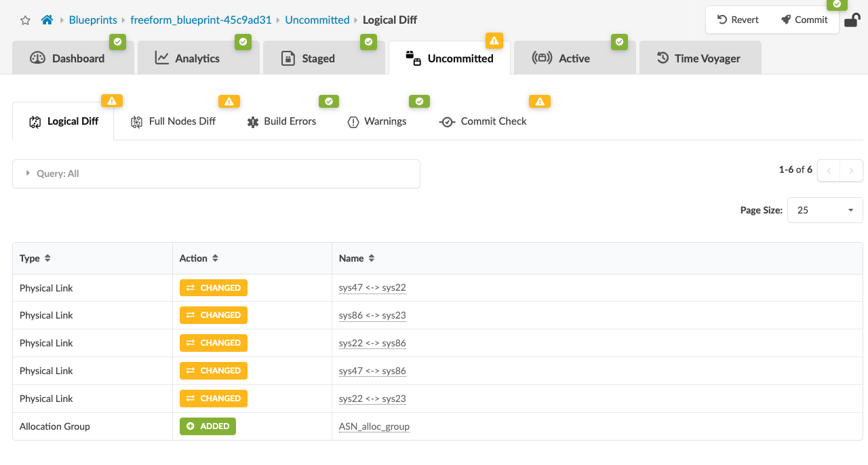Click warning badge above Uncommitted tab
Viewport: 868px width, 465px height.
tap(494, 41)
